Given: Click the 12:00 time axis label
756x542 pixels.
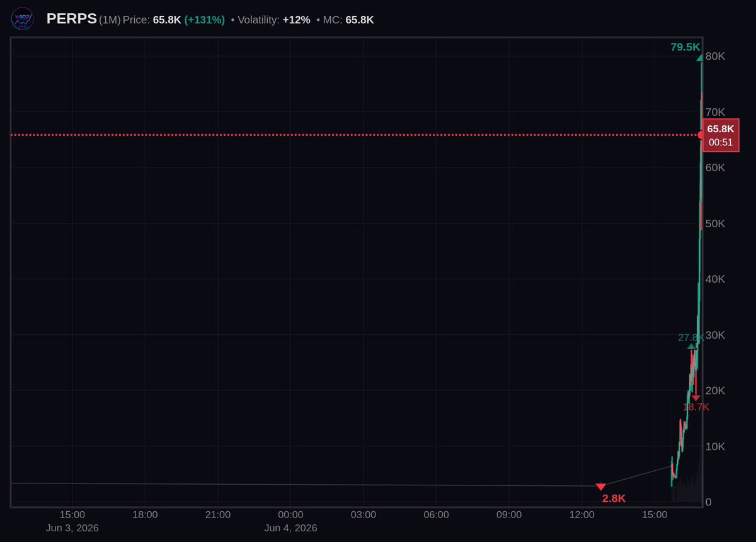Looking at the screenshot, I should (x=581, y=515).
